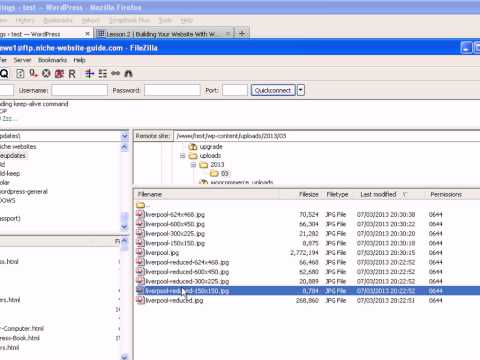The width and height of the screenshot is (480, 360).
Task: Open the remote file search binoculars icon
Action: click(129, 74)
